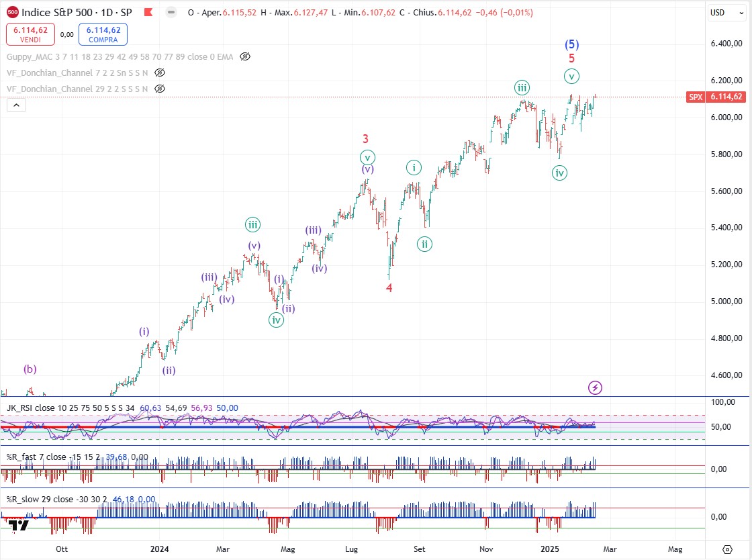Select the VF_Donchian_Channel 7 legend name
Image resolution: width=752 pixels, height=560 pixels.
tap(77, 73)
